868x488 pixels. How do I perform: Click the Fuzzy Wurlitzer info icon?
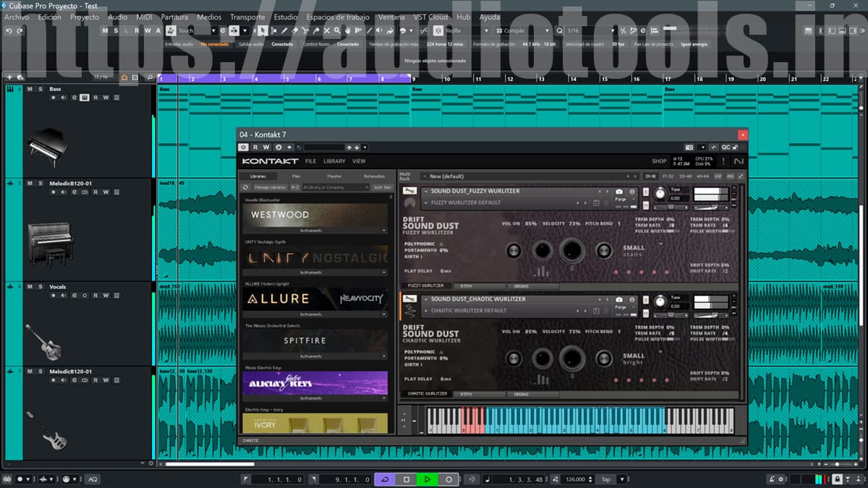(x=632, y=192)
